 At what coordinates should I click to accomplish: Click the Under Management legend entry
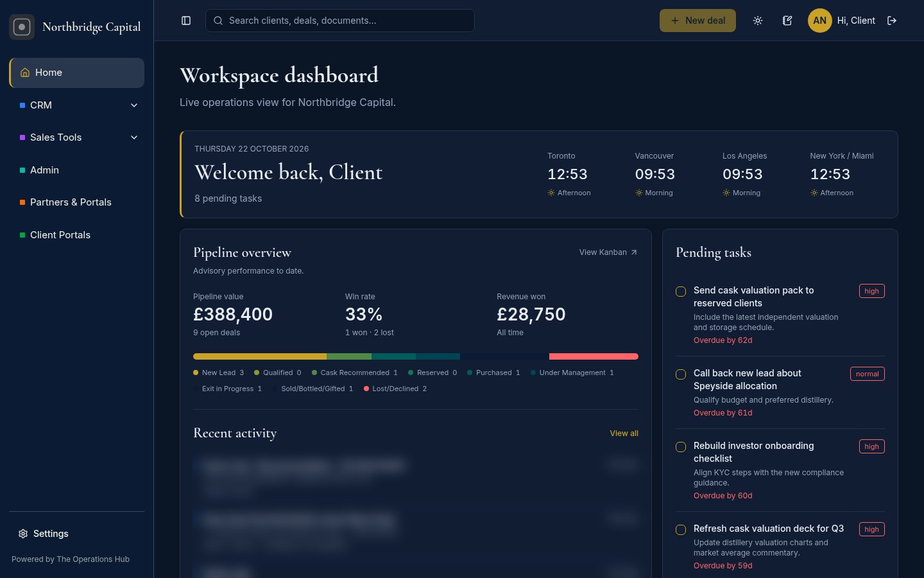coord(572,372)
